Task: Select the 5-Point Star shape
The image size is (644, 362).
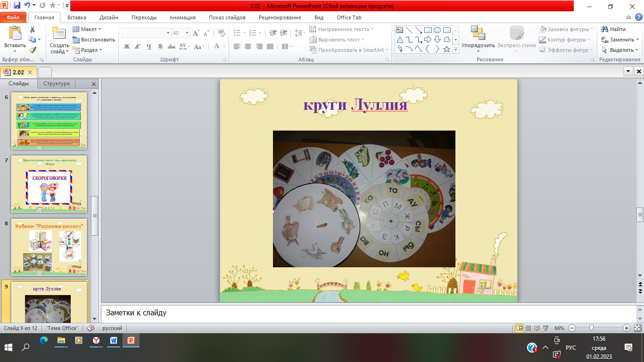Action: click(x=447, y=49)
